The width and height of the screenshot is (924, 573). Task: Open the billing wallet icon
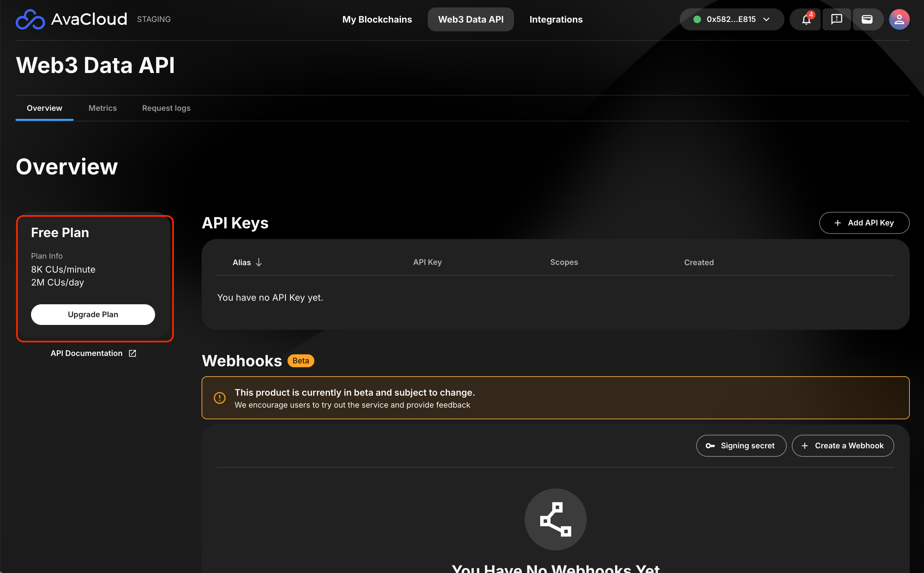(867, 19)
